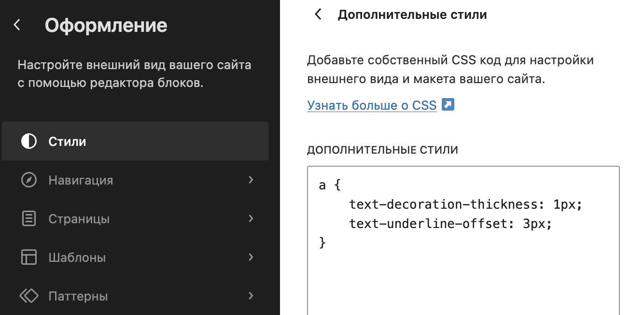Image resolution: width=644 pixels, height=315 pixels.
Task: Click the page icon for Страницы
Action: click(29, 219)
